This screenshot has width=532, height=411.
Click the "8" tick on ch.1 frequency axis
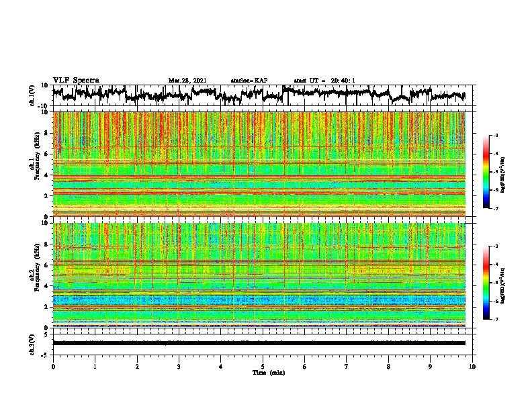pos(47,133)
